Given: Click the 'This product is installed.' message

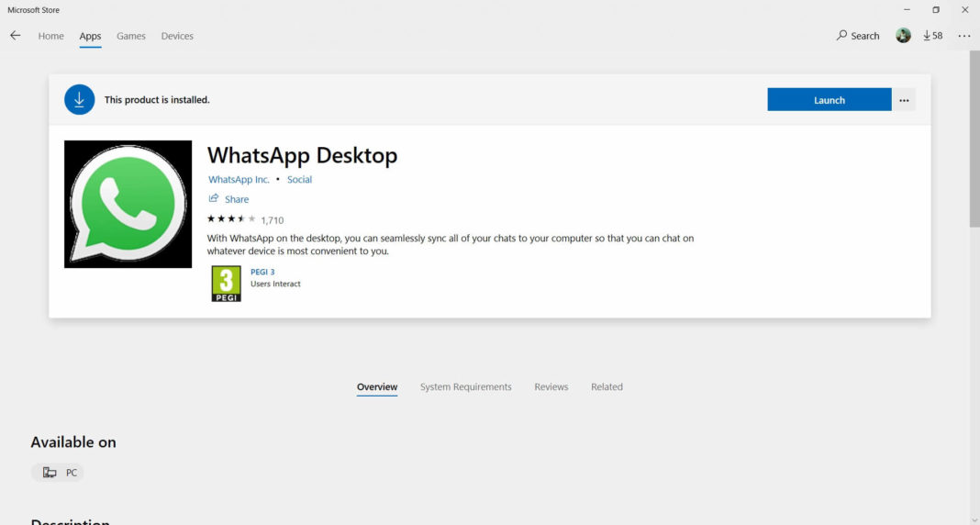Looking at the screenshot, I should pos(157,100).
